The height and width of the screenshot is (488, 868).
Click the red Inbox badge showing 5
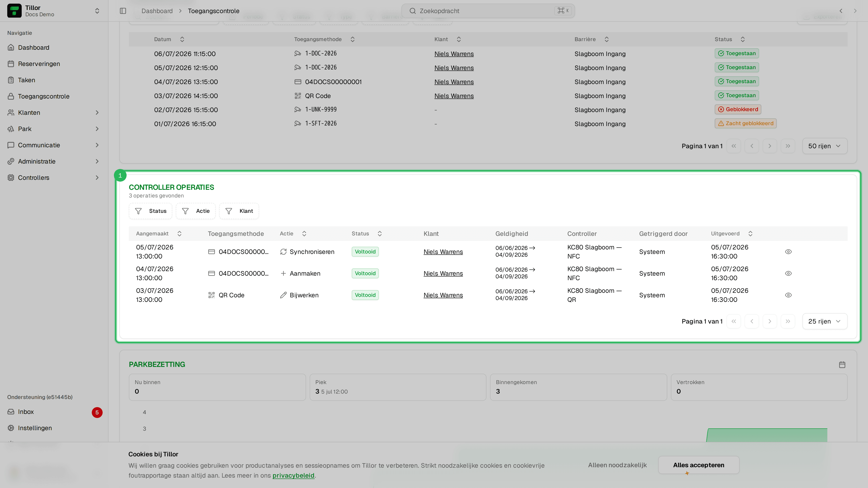point(97,412)
